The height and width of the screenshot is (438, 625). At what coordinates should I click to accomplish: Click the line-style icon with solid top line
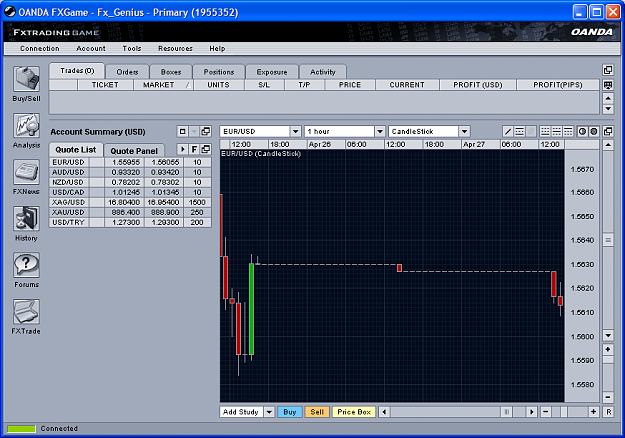tap(568, 132)
